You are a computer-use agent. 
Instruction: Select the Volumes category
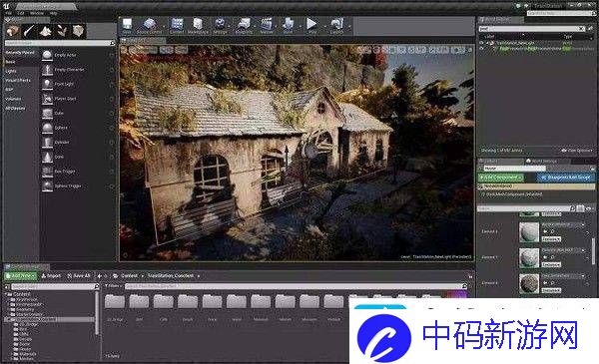(x=13, y=99)
